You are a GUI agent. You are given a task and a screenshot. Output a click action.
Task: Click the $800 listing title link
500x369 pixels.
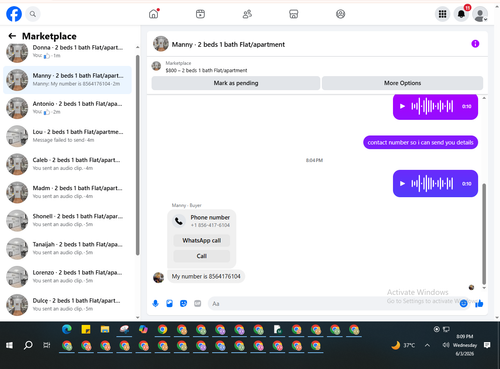206,70
